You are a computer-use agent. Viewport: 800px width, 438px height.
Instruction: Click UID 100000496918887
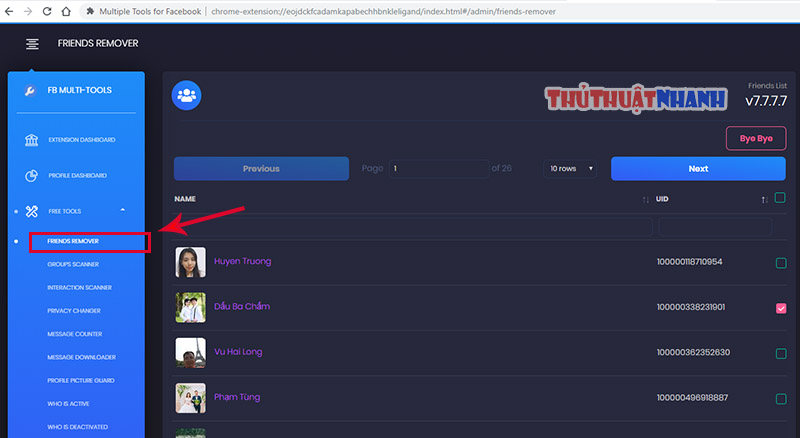pyautogui.click(x=692, y=398)
